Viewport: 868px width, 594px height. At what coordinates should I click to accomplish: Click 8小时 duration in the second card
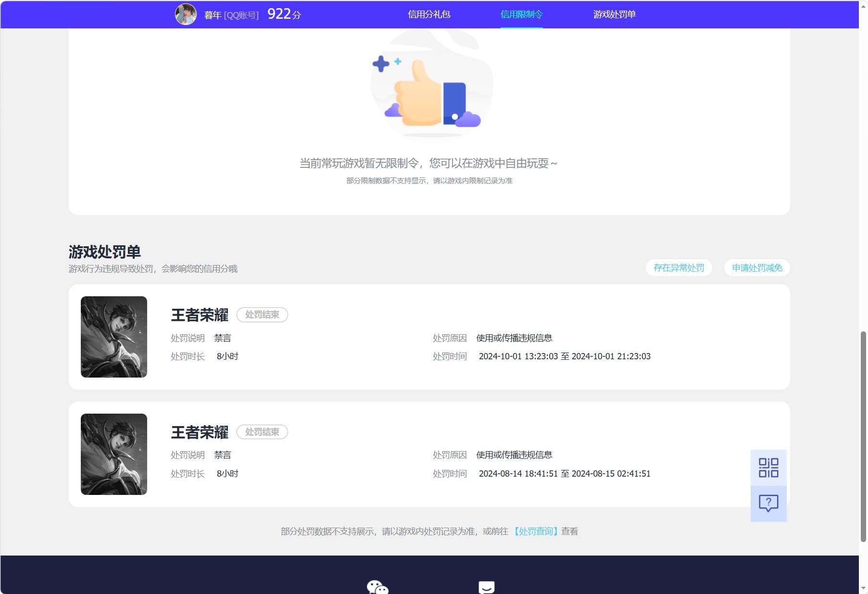227,474
